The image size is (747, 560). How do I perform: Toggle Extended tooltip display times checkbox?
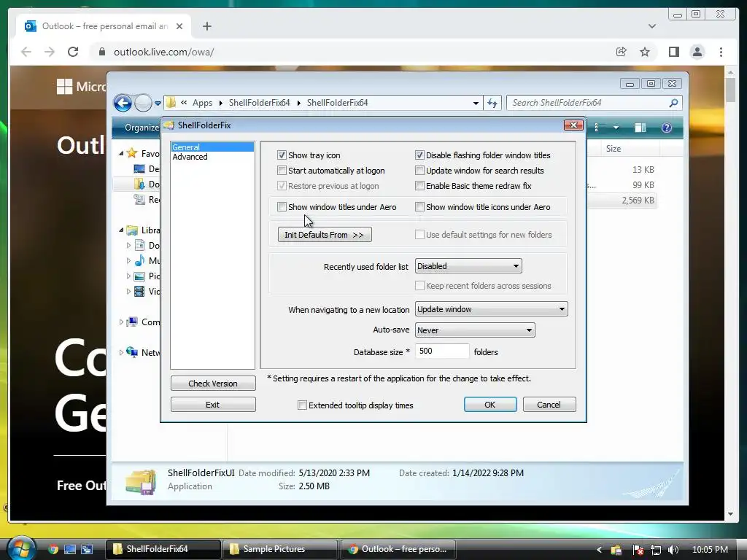302,405
